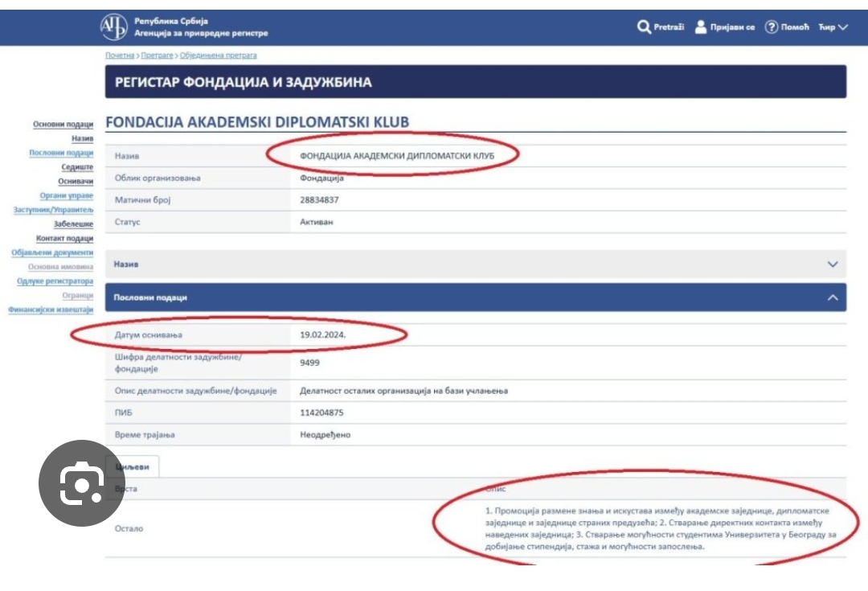Jump to Назив in sidebar
Screen dimensions: 868x591
(83, 138)
